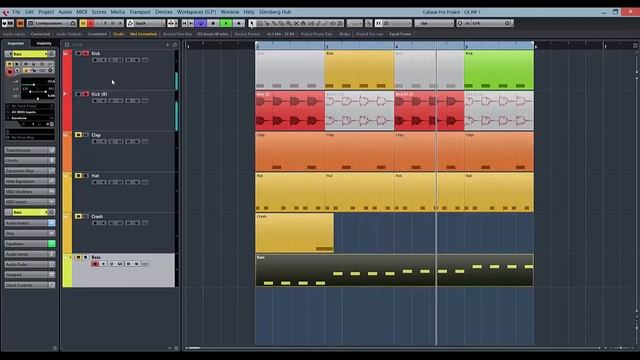Open the inspector settings gear icon
Viewport: 640px width, 360px height.
pyautogui.click(x=55, y=348)
